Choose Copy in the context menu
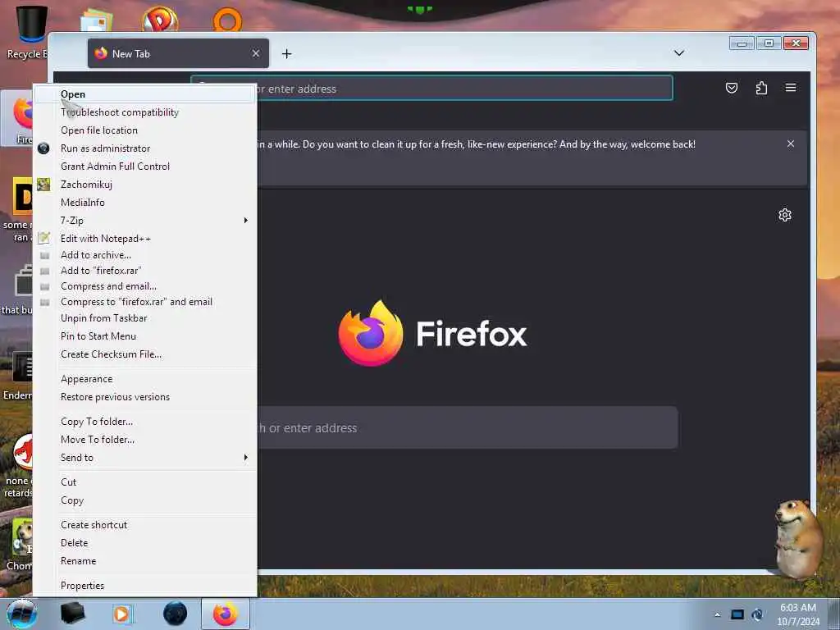The image size is (840, 630). pyautogui.click(x=144, y=500)
